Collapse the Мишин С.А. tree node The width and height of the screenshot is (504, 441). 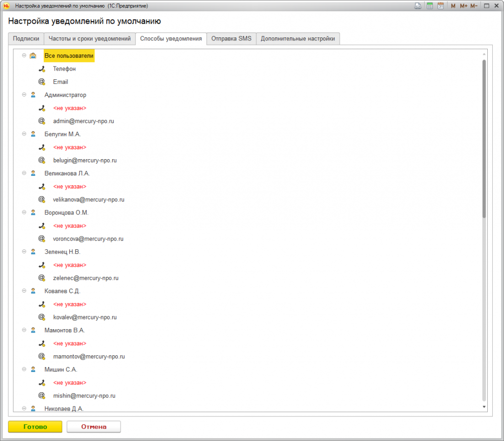coord(24,369)
